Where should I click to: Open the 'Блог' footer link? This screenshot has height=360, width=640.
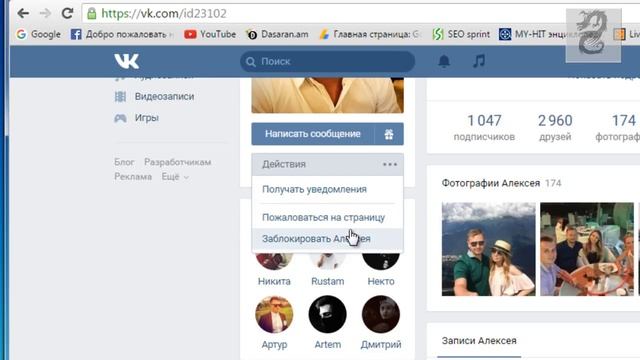click(x=124, y=162)
